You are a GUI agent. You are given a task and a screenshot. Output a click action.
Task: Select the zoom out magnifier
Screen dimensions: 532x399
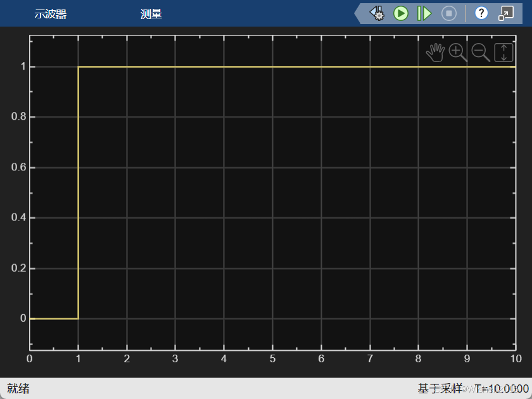(481, 53)
